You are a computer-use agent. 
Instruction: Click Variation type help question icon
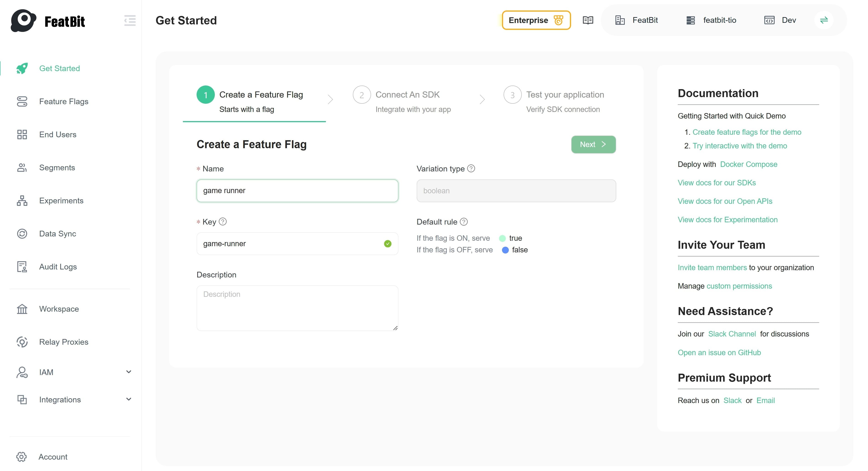[471, 168]
